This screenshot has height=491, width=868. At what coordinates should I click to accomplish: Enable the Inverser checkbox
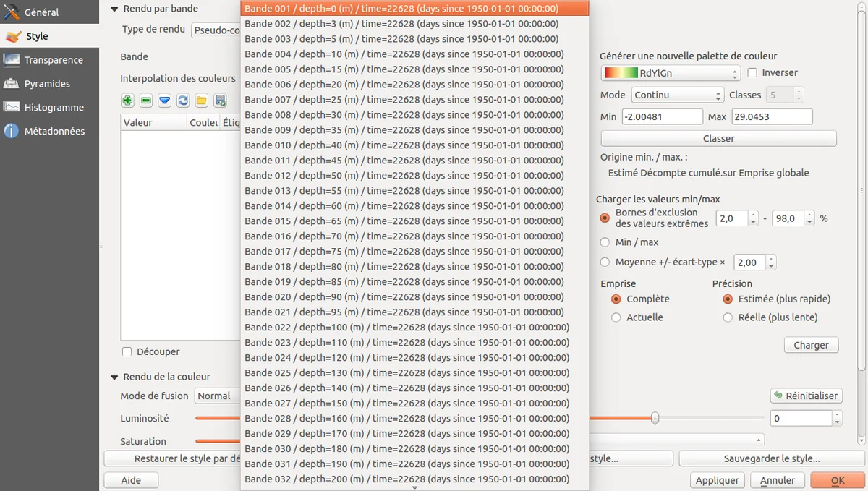752,72
